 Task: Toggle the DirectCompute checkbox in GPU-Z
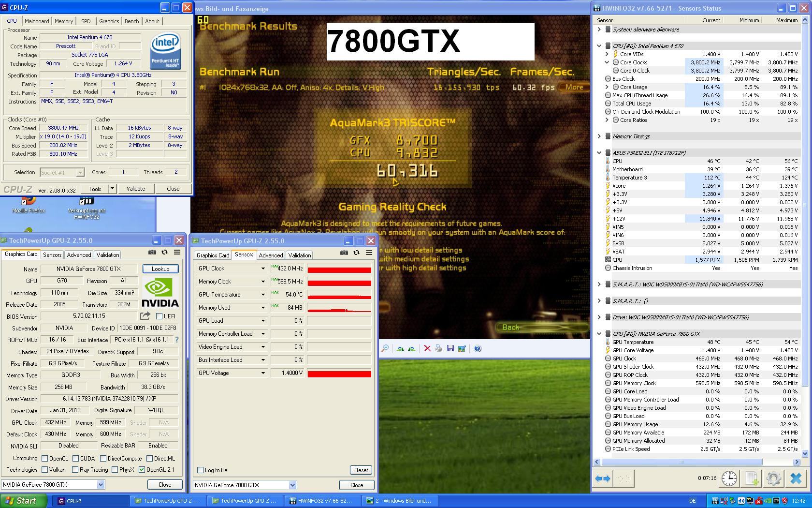103,458
